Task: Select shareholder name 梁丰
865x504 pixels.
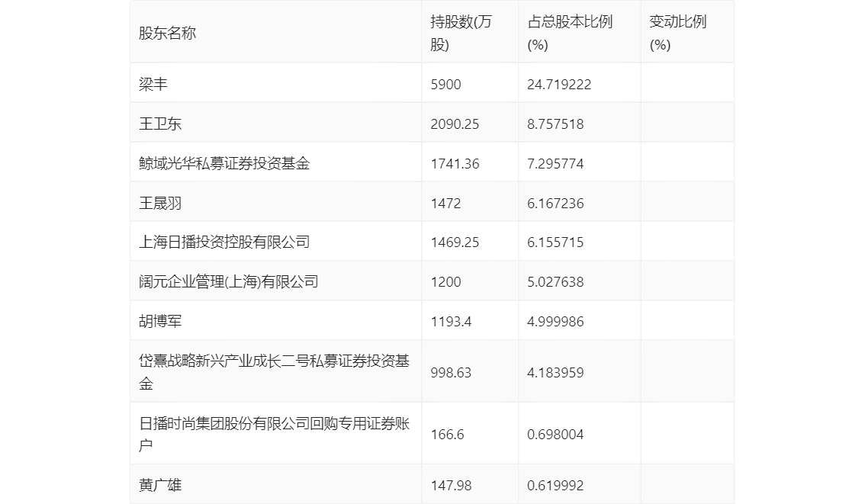Action: pyautogui.click(x=153, y=84)
